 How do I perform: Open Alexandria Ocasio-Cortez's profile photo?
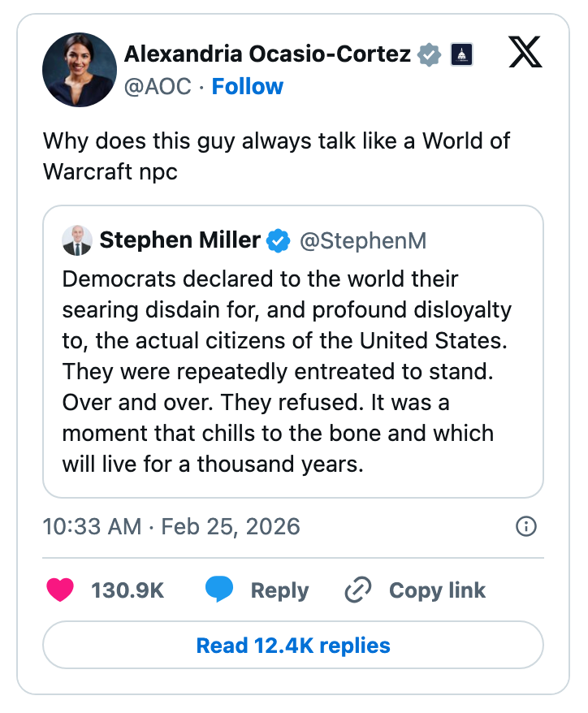80,70
